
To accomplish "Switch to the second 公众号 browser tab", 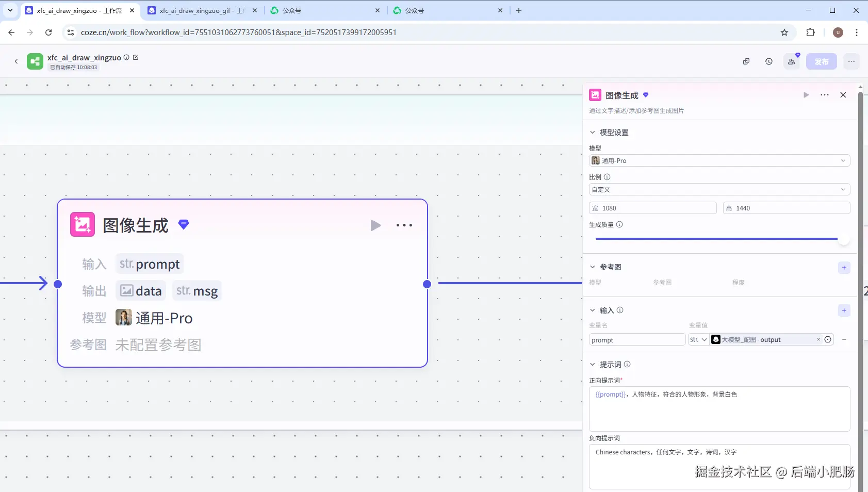I will point(447,10).
